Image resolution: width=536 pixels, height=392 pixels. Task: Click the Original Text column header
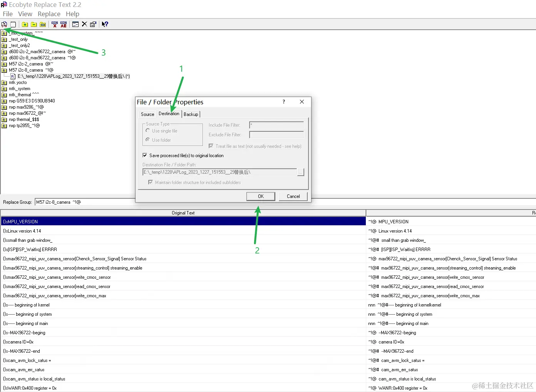click(183, 213)
